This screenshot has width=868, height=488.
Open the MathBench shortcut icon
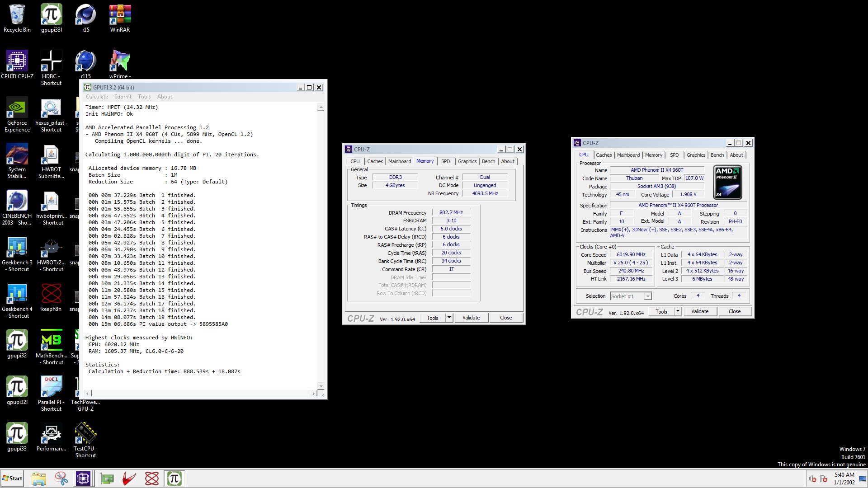pyautogui.click(x=51, y=347)
